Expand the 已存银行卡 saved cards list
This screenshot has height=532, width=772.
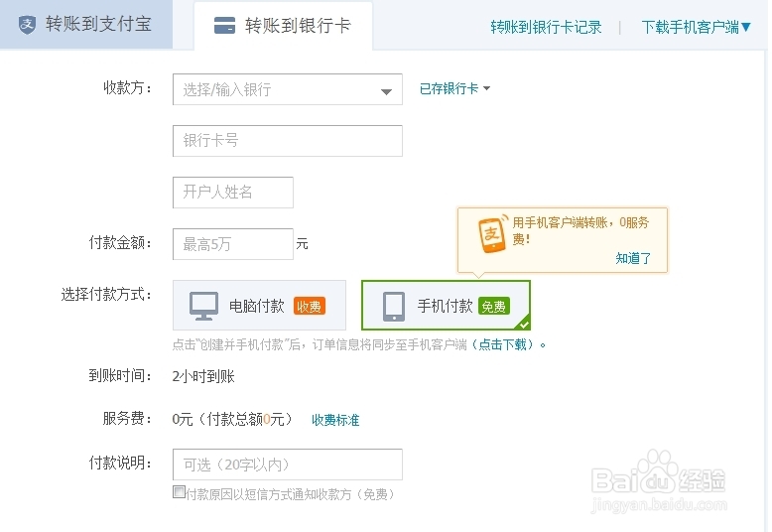[x=454, y=88]
